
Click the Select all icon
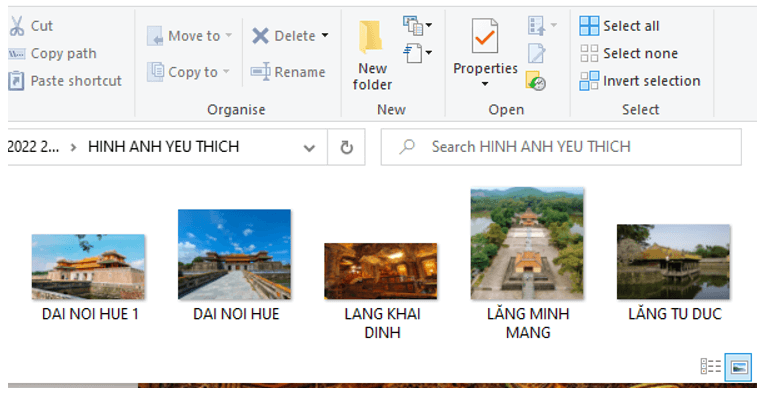coord(589,26)
